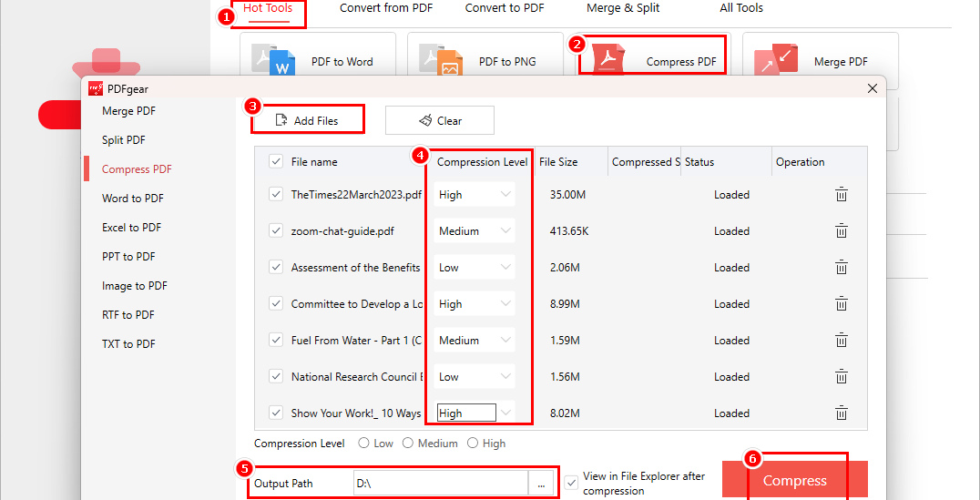
Task: Toggle checkbox for Committee to Develop file
Action: pos(275,304)
